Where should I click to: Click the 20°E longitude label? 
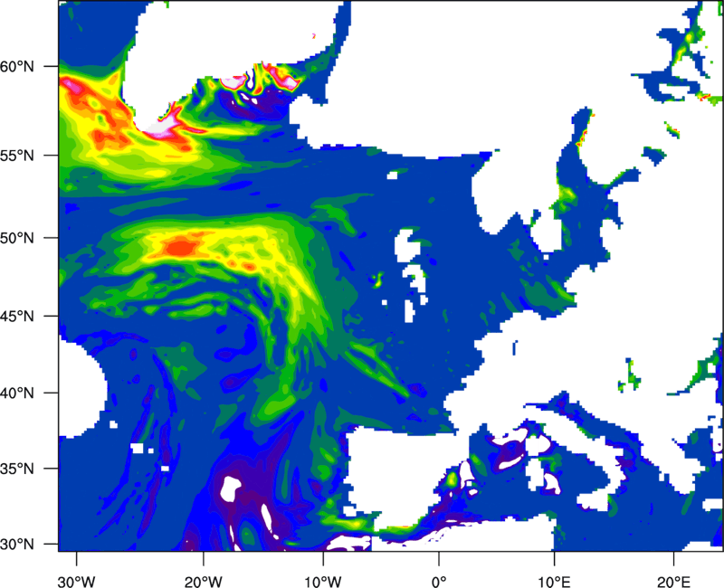pos(673,582)
